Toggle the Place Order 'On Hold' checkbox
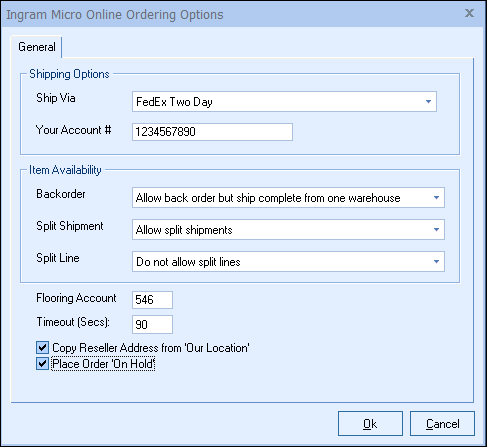This screenshot has height=447, width=487. tap(42, 364)
